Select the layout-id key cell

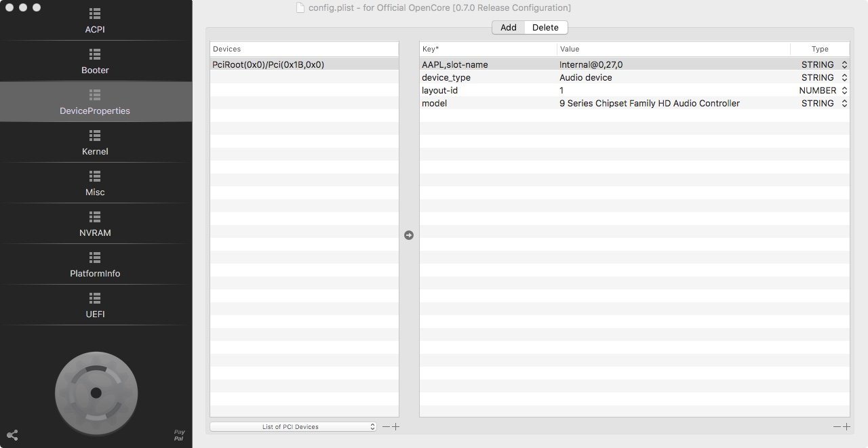(x=488, y=90)
